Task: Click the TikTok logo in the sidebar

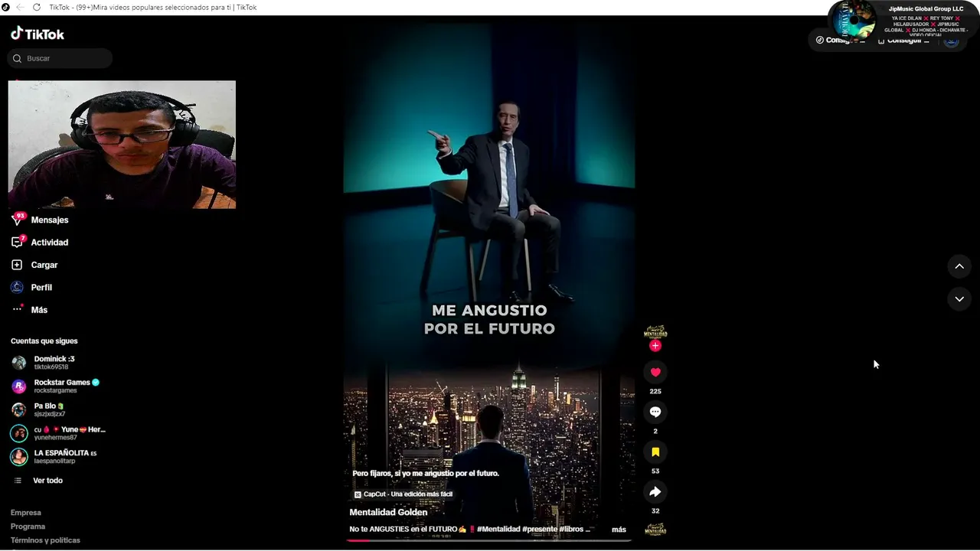Action: coord(38,34)
